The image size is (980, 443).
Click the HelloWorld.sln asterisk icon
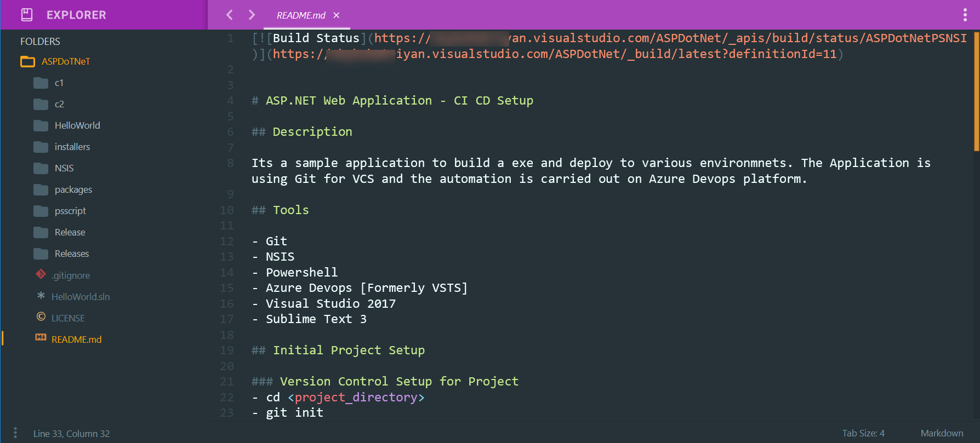(x=41, y=295)
